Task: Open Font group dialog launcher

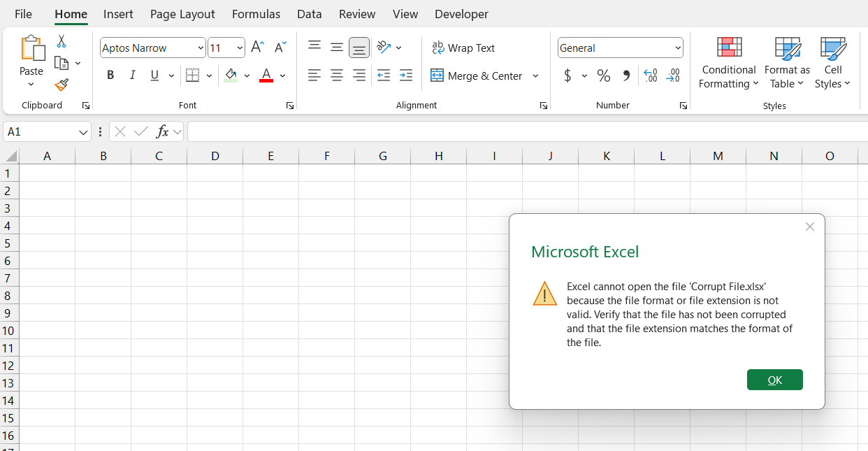Action: [x=290, y=106]
